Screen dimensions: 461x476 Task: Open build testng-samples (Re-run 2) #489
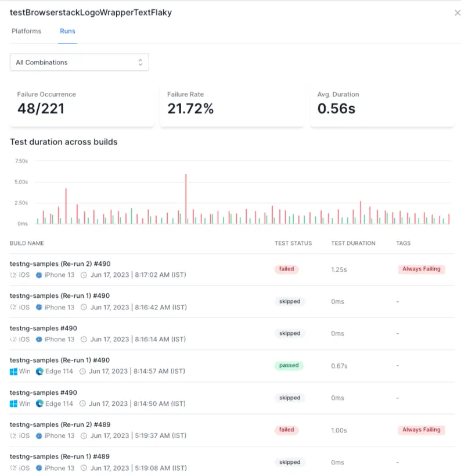coord(59,424)
